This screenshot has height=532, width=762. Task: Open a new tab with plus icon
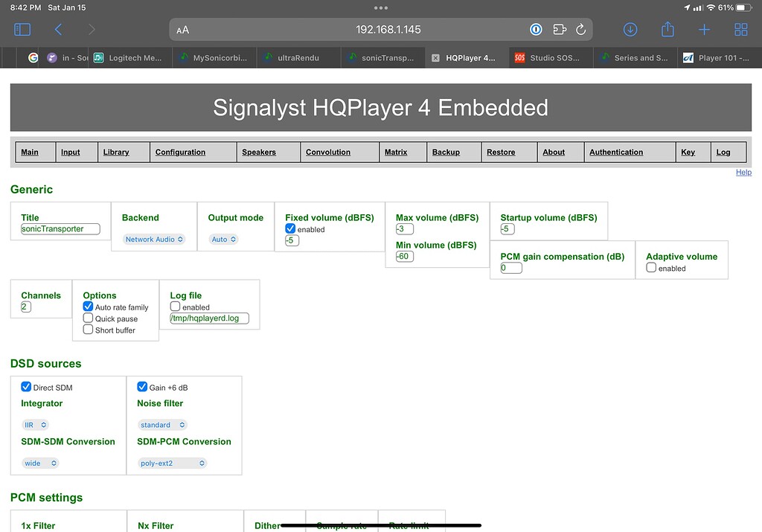pos(704,29)
